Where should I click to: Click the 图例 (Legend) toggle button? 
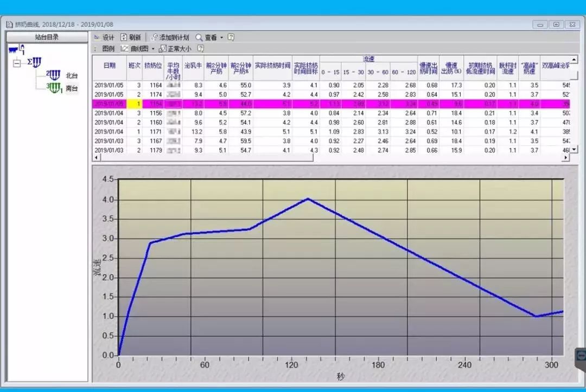[x=108, y=49]
